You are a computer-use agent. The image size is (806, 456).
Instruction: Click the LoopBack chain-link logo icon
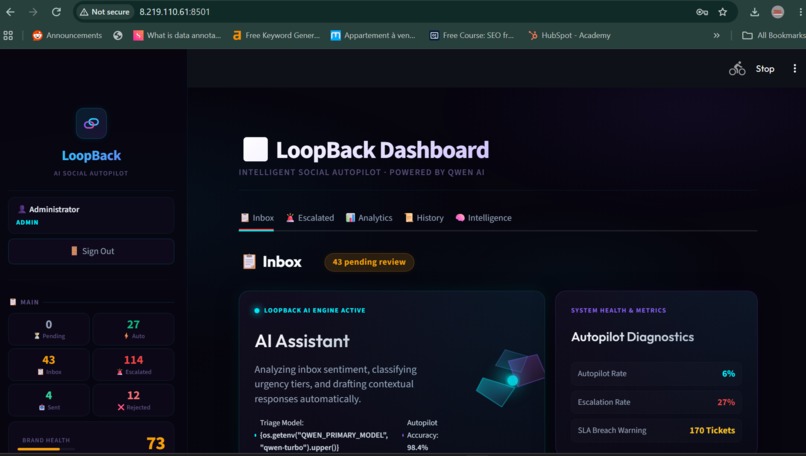click(91, 123)
